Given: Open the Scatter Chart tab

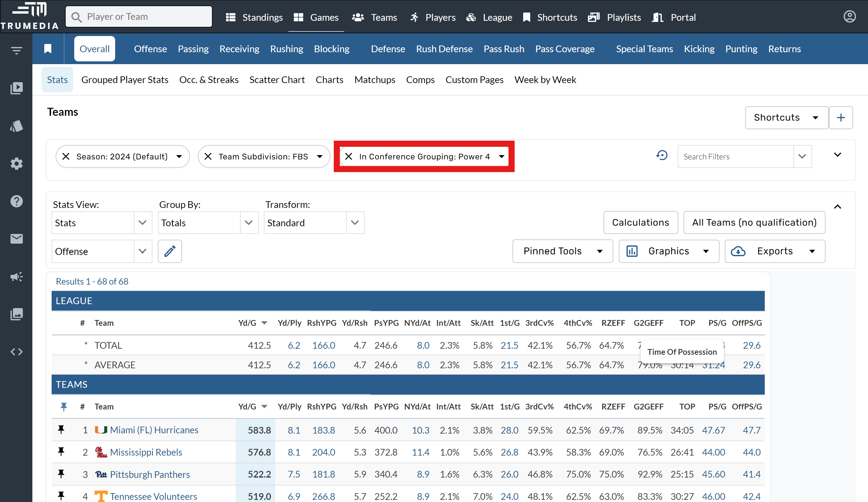Looking at the screenshot, I should click(x=277, y=80).
